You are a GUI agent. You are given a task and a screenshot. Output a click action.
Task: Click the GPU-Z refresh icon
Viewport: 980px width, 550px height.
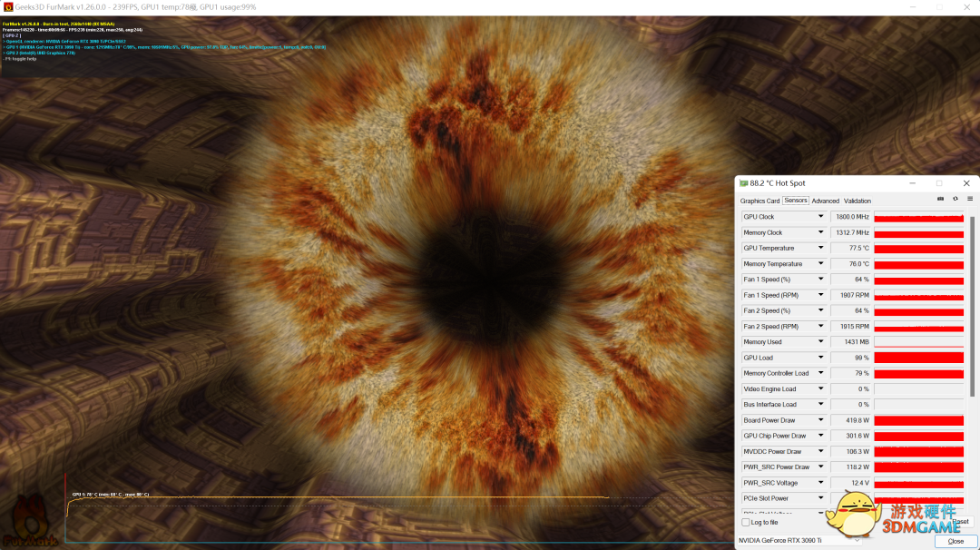pos(955,199)
